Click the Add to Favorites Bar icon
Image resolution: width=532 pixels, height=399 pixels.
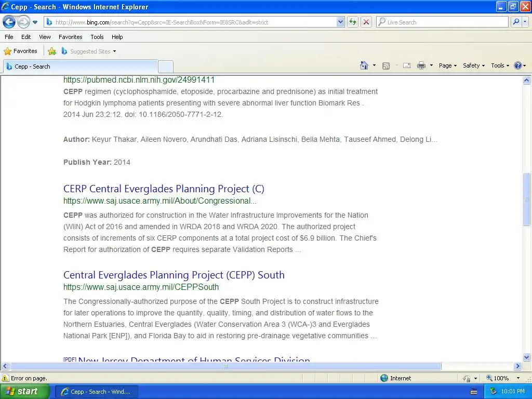52,51
